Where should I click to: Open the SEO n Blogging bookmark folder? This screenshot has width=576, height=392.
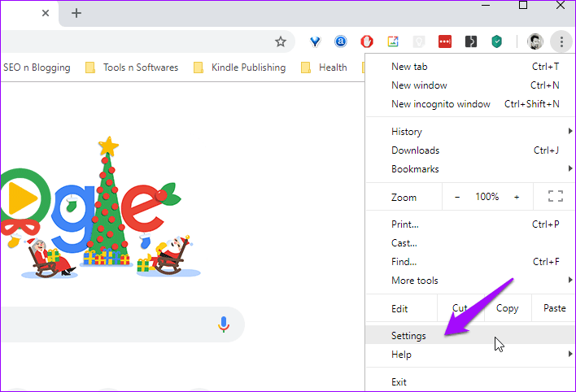pyautogui.click(x=37, y=68)
